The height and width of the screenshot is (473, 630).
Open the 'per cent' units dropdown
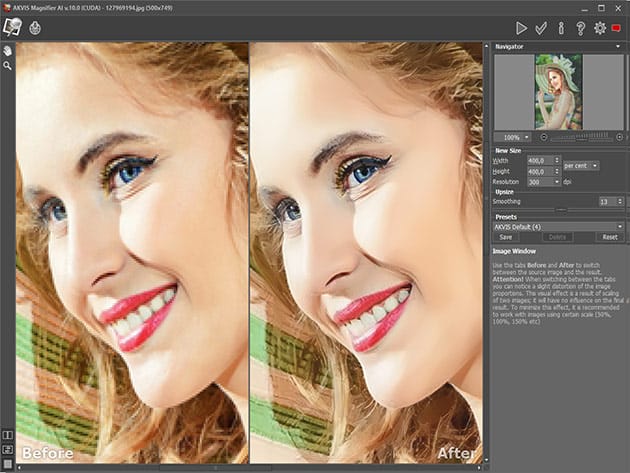pyautogui.click(x=580, y=164)
